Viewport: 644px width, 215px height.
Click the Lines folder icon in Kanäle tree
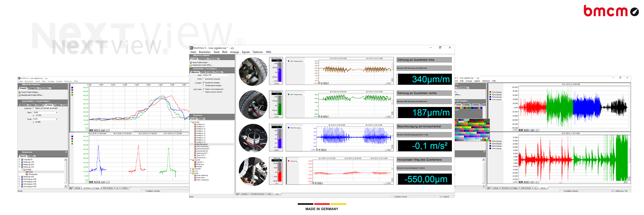pos(193,171)
